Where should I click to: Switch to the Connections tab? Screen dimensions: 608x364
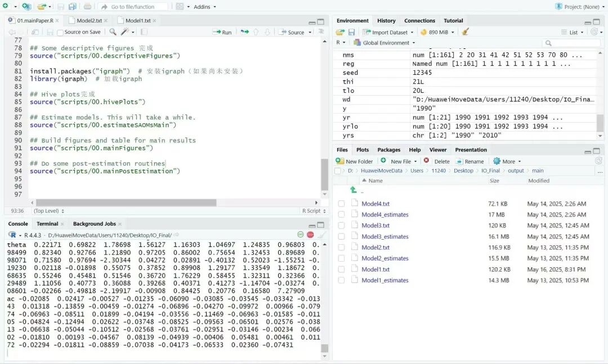click(419, 21)
